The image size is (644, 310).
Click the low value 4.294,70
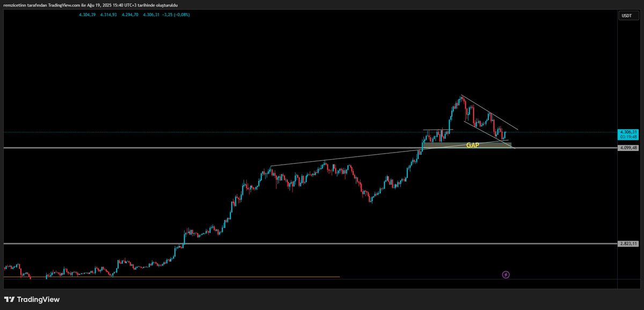130,15
